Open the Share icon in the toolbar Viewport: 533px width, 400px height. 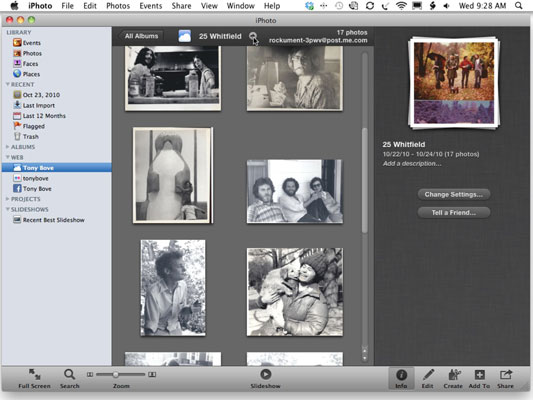pos(505,375)
